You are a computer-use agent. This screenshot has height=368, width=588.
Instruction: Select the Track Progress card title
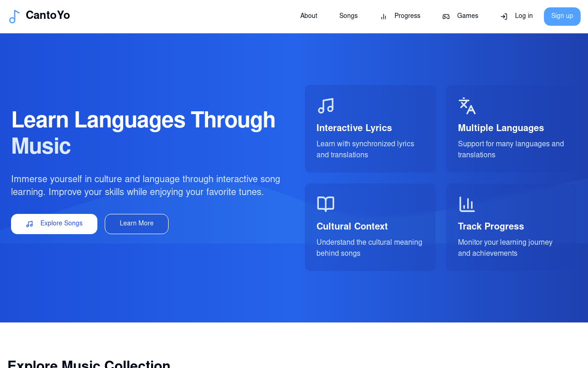[x=491, y=227]
